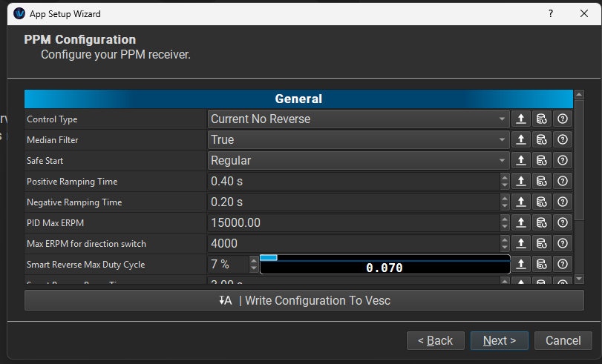Screen dimensions: 602x364
Task: Click the PID Max ERPM value field
Action: 353,222
